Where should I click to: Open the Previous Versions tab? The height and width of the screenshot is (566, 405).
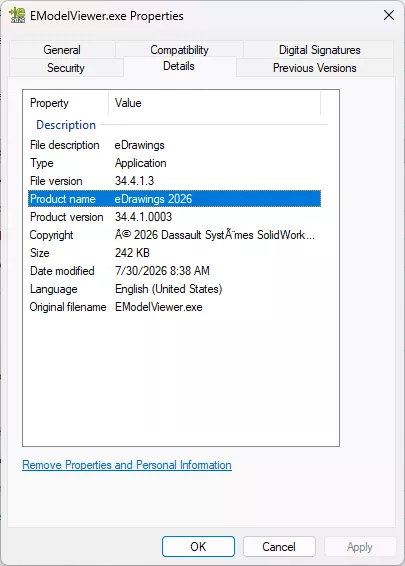pos(314,68)
